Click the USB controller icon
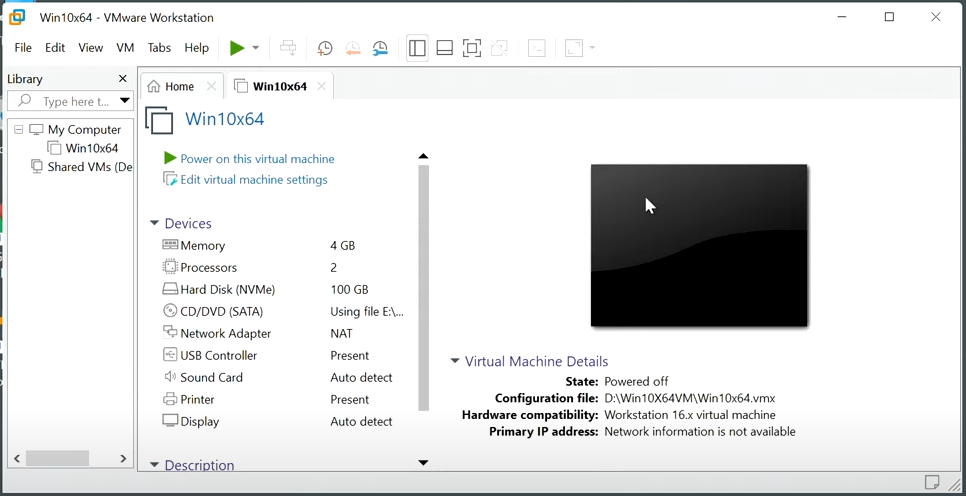 pos(170,355)
